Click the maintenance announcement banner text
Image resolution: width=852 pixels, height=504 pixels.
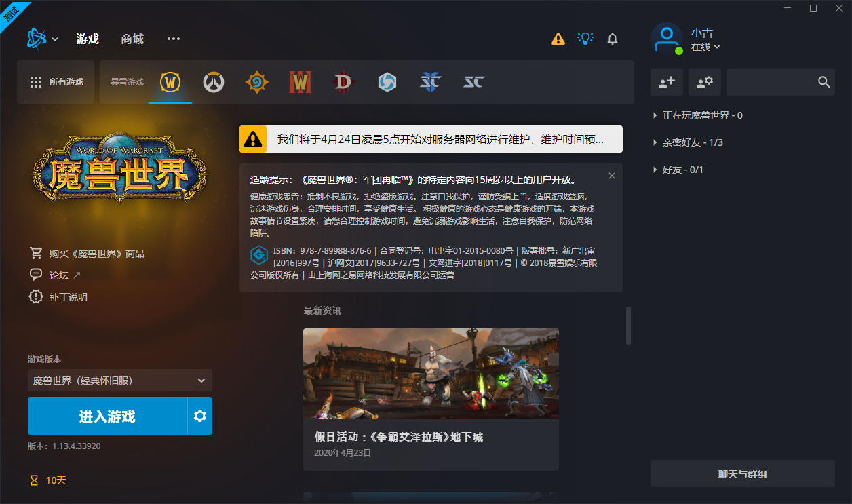tap(440, 140)
